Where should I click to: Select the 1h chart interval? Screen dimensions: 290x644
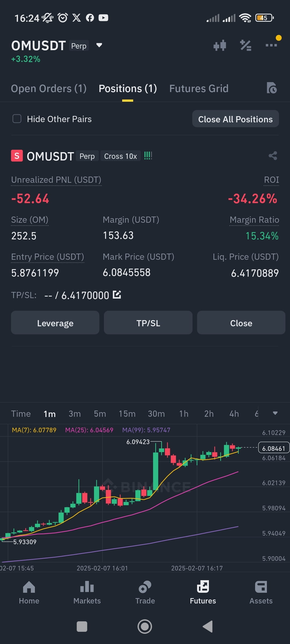(184, 414)
